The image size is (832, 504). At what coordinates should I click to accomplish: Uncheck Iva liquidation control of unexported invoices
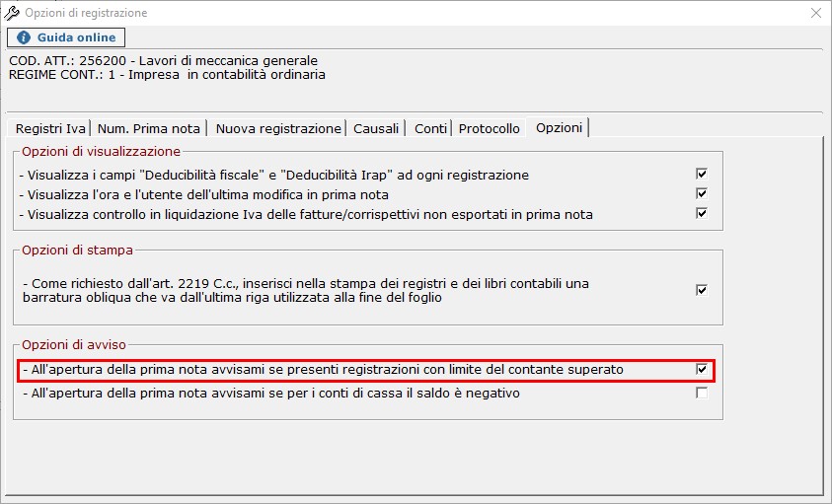702,213
